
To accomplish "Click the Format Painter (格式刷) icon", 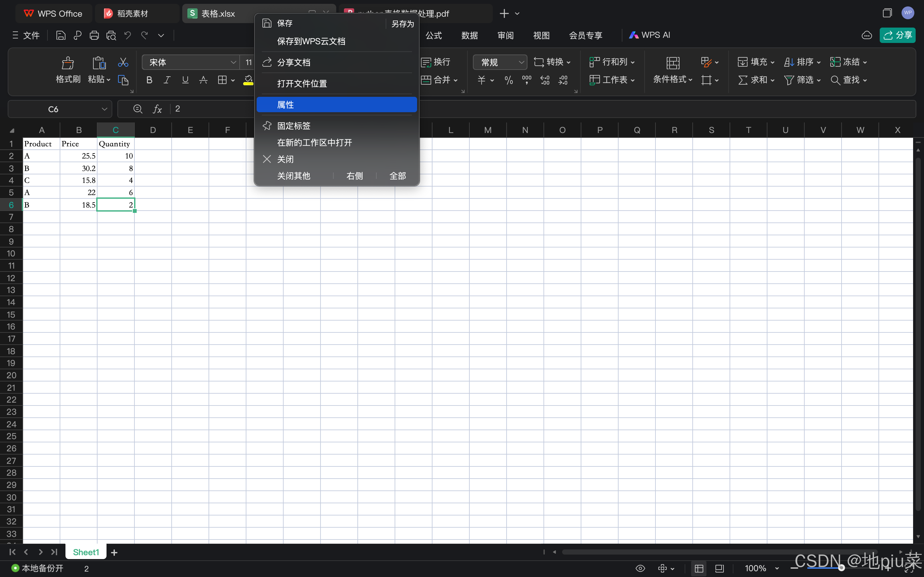I will (x=68, y=63).
